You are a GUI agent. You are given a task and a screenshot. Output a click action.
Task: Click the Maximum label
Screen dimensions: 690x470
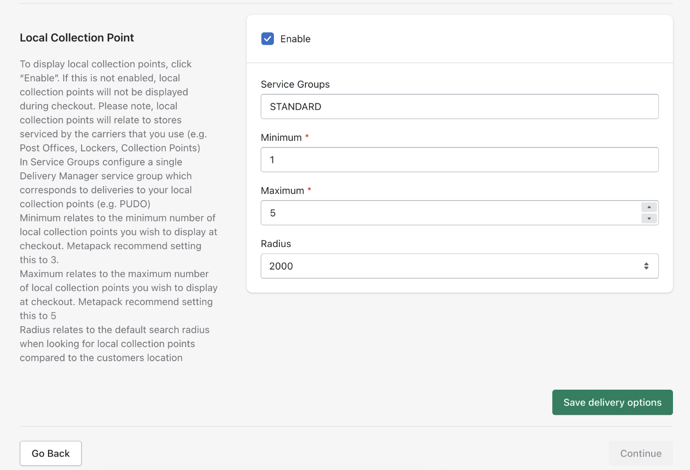pyautogui.click(x=282, y=191)
